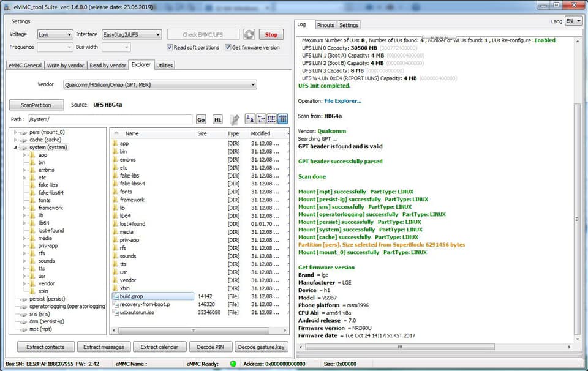Switch file list to small icons view
Screen dimensions: 588x371
click(261, 119)
